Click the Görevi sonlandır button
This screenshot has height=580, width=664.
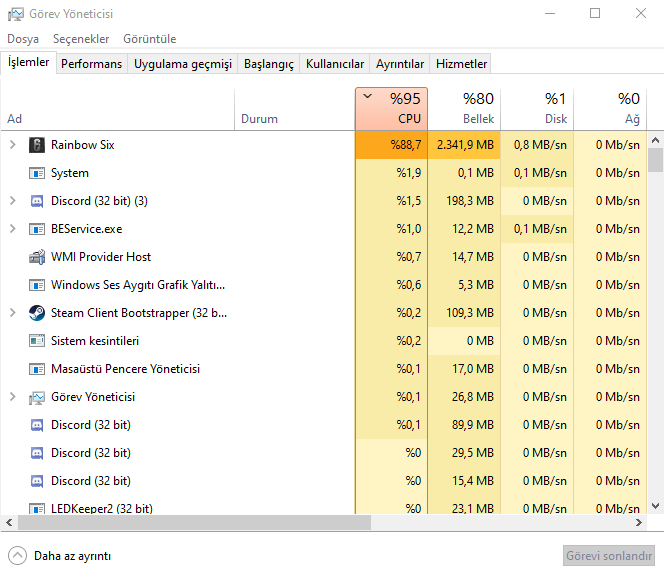tap(609, 555)
